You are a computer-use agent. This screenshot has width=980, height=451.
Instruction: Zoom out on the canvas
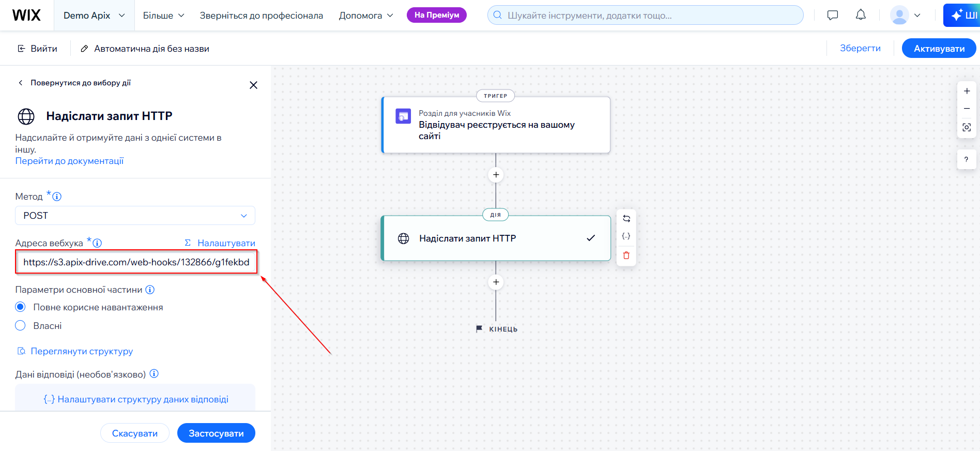(x=967, y=109)
